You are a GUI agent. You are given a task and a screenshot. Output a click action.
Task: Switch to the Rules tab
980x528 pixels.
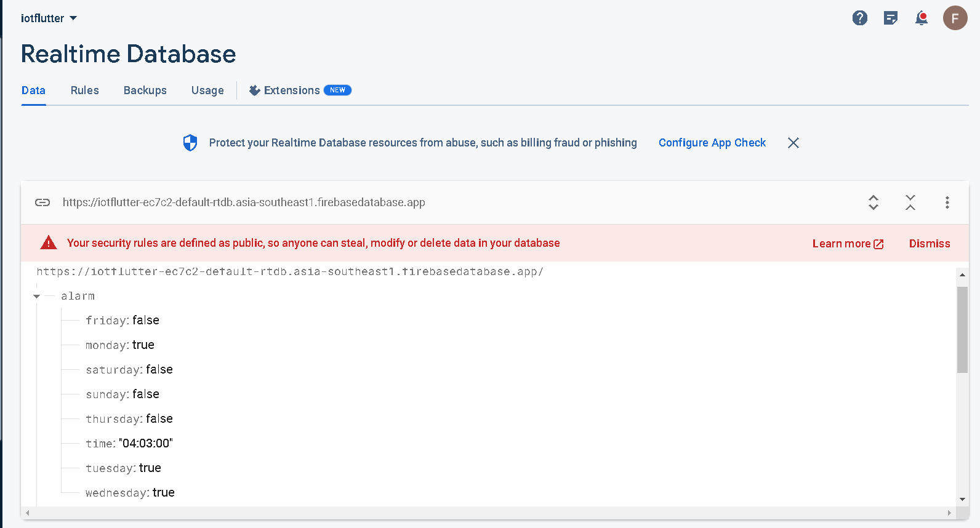85,90
